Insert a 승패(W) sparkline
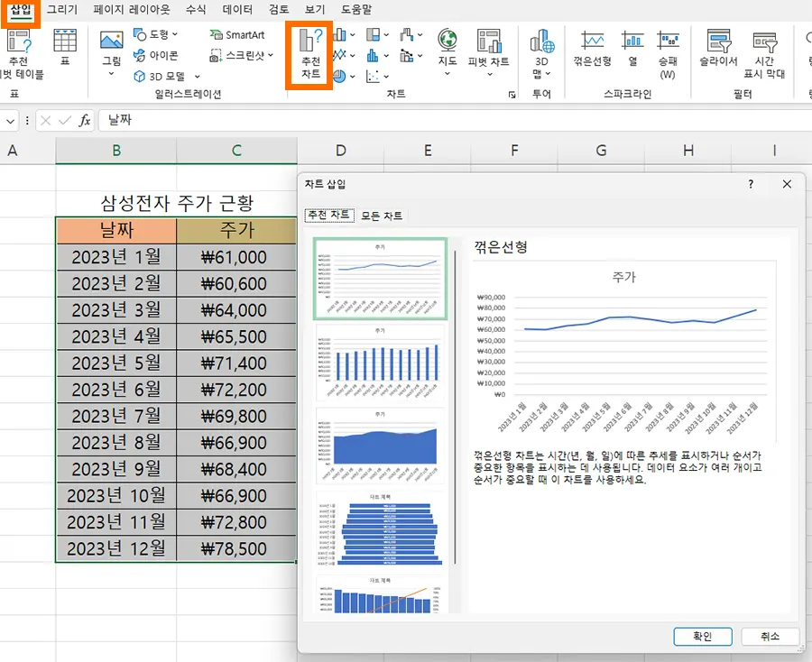The image size is (812, 662). pos(668,41)
